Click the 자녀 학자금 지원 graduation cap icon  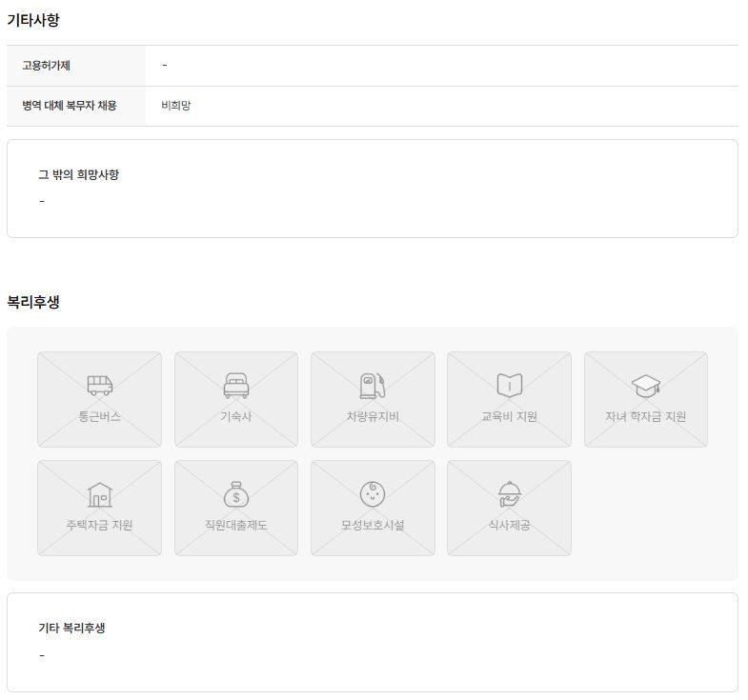[645, 386]
